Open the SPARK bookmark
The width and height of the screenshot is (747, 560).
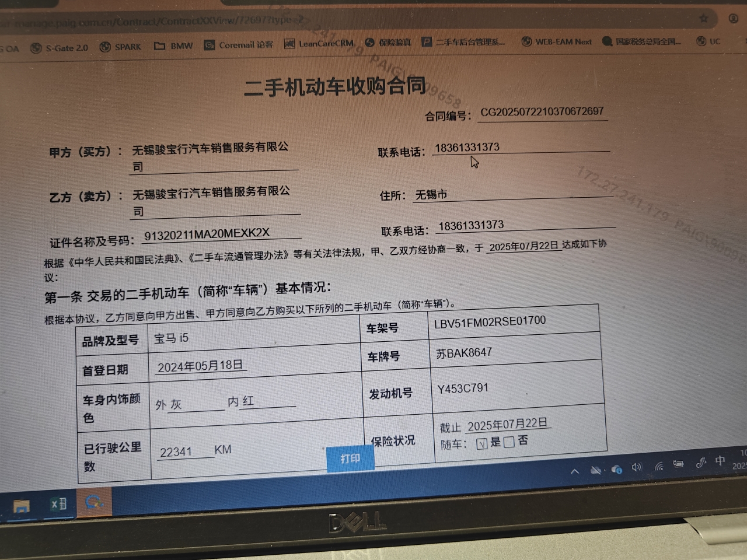tap(121, 47)
